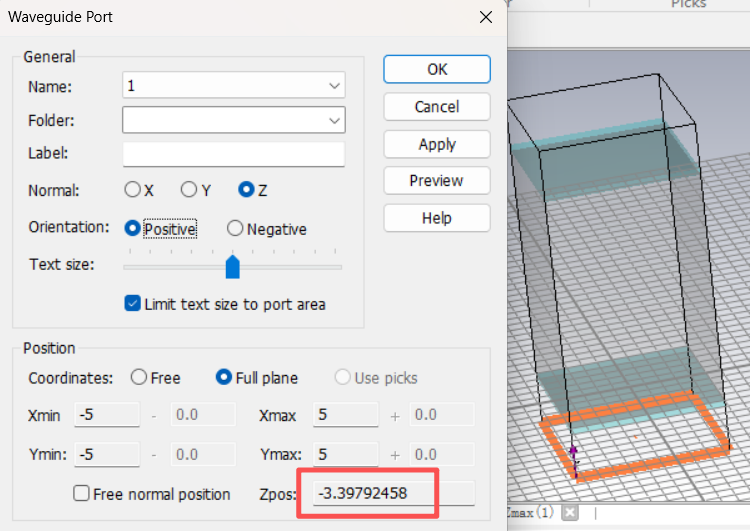Select Y as the normal direction

tap(189, 189)
